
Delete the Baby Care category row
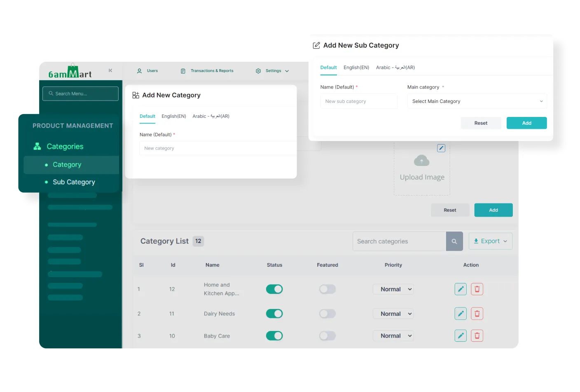point(477,336)
